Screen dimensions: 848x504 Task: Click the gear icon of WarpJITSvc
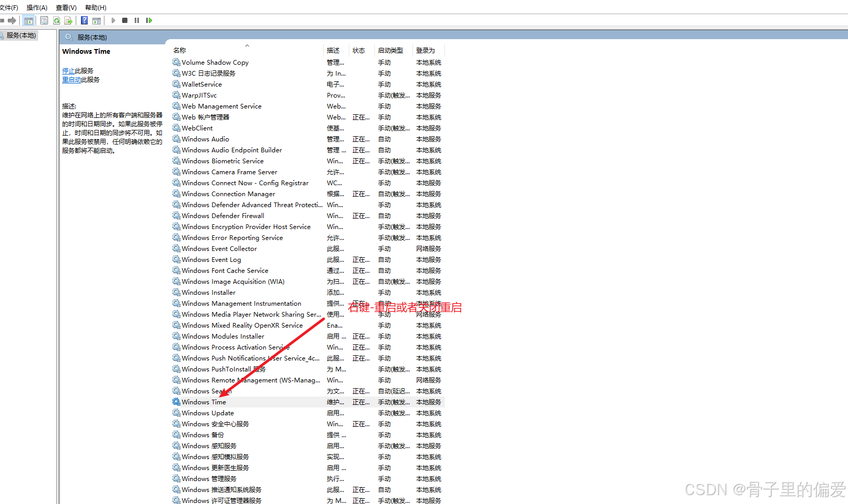(176, 95)
